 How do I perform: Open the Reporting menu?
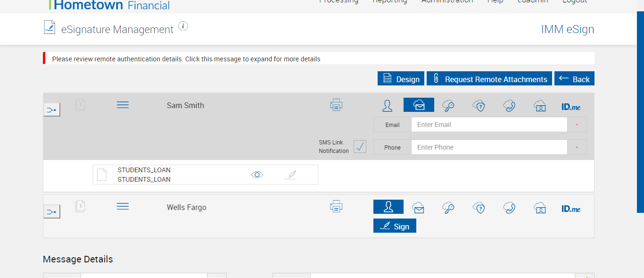[x=389, y=1]
